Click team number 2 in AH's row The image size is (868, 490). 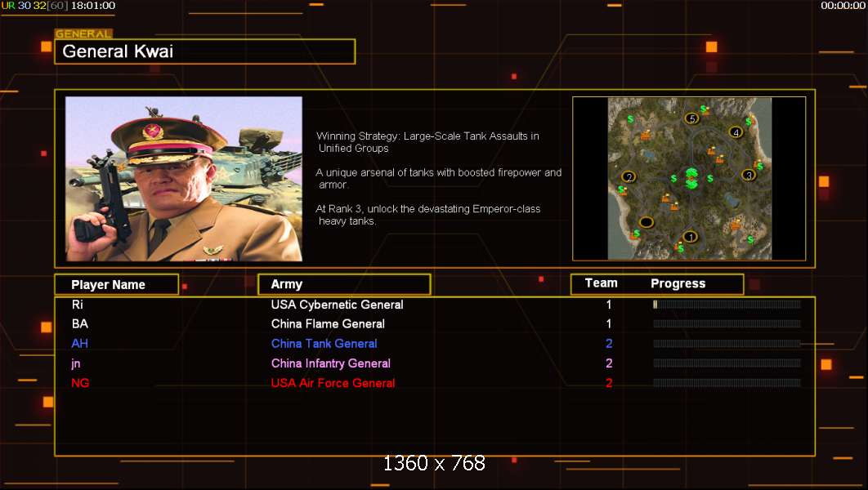[609, 344]
